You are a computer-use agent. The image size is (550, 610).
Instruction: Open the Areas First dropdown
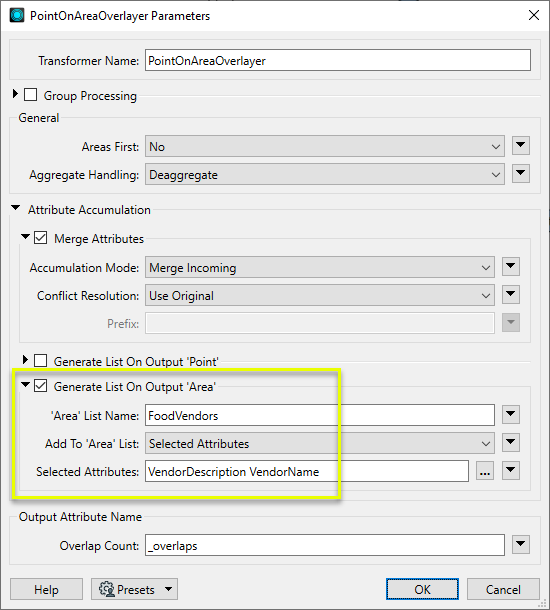tap(325, 146)
